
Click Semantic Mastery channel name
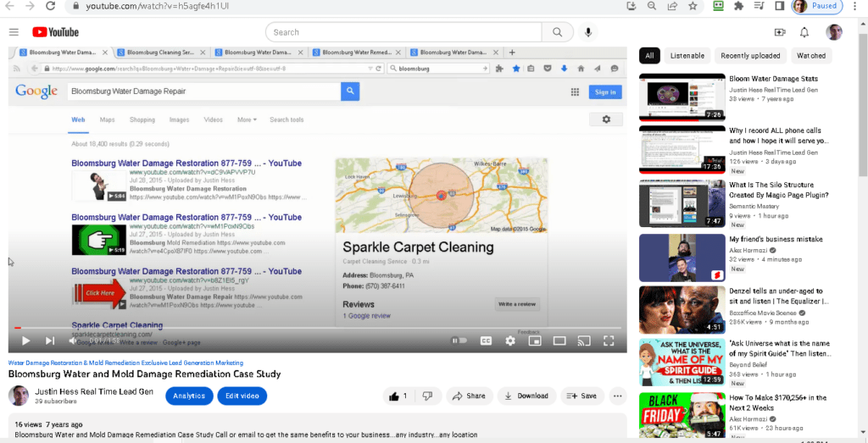753,205
